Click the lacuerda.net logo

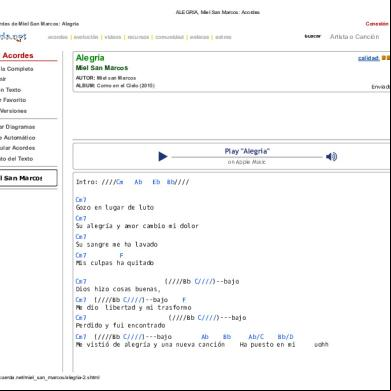tap(13, 37)
